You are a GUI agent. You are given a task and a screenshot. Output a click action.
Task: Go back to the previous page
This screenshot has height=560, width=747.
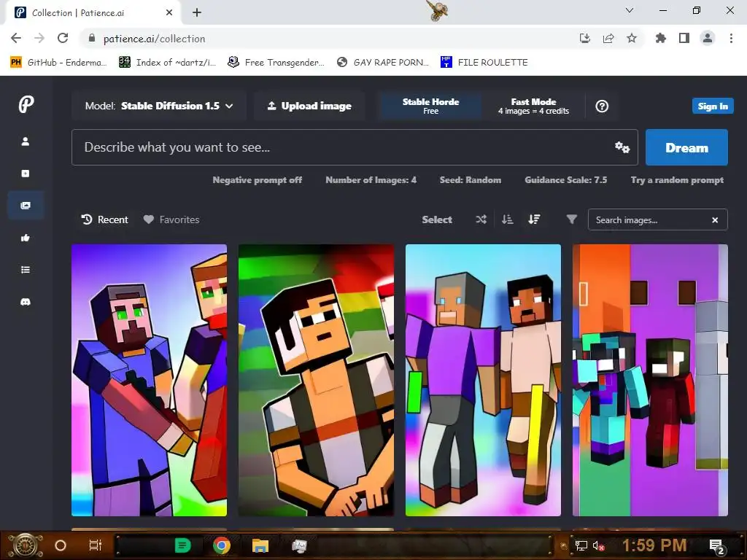16,39
